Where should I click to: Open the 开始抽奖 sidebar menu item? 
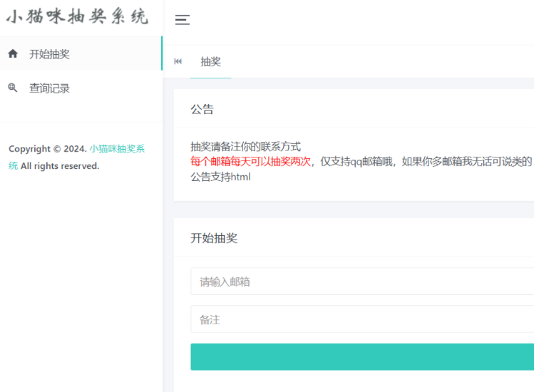49,54
